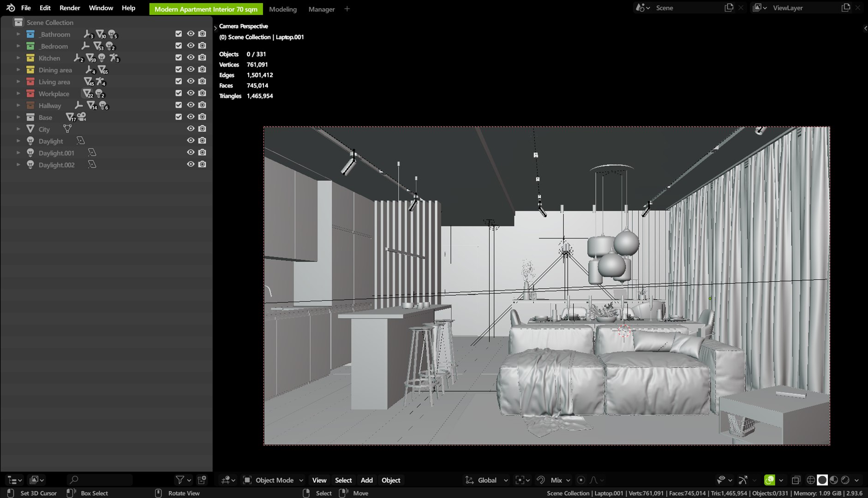Switch to wireframe viewport shading

pyautogui.click(x=811, y=480)
